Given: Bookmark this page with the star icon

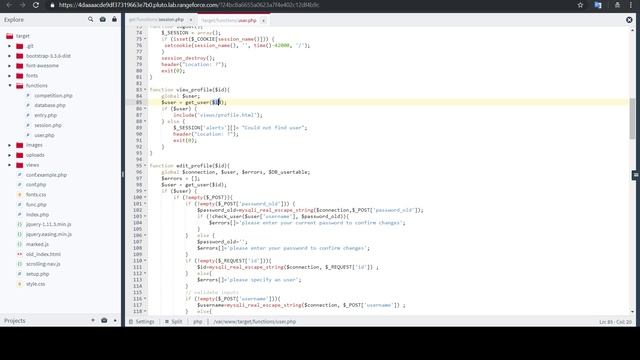Looking at the screenshot, I should pyautogui.click(x=580, y=5).
